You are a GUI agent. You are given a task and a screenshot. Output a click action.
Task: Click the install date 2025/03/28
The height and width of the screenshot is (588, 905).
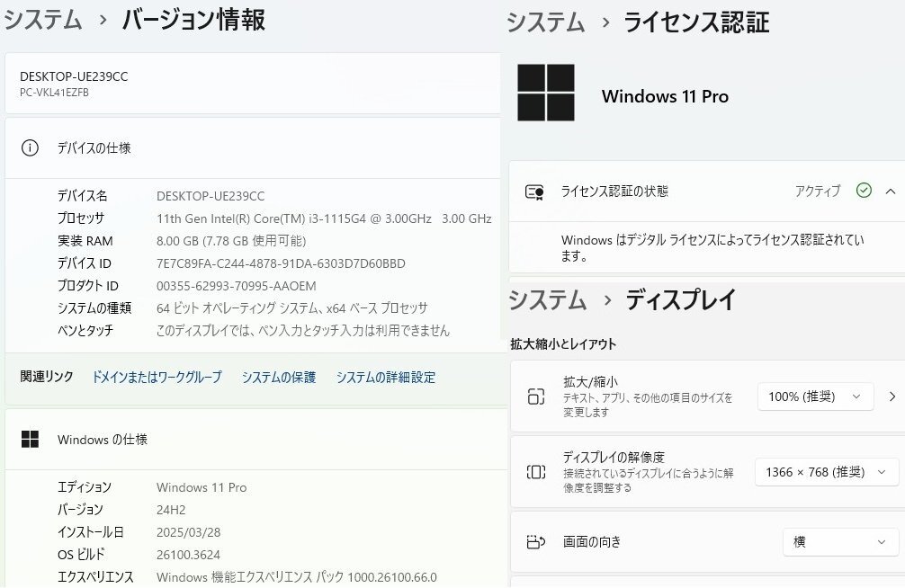tap(188, 532)
